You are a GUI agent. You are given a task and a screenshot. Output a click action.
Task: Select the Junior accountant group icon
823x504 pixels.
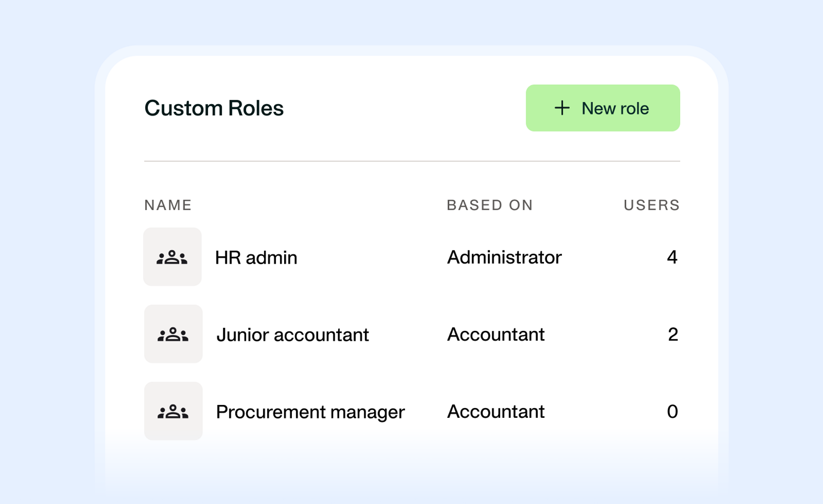click(173, 334)
